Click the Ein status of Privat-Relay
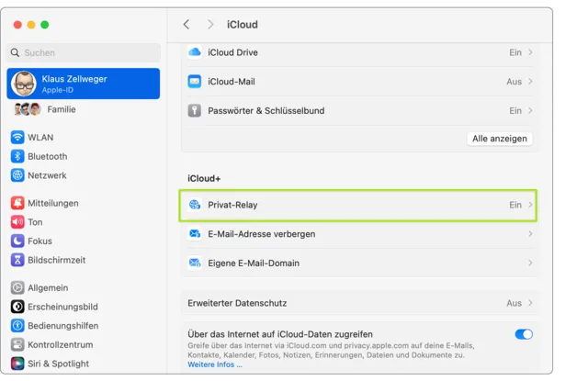 click(x=515, y=205)
